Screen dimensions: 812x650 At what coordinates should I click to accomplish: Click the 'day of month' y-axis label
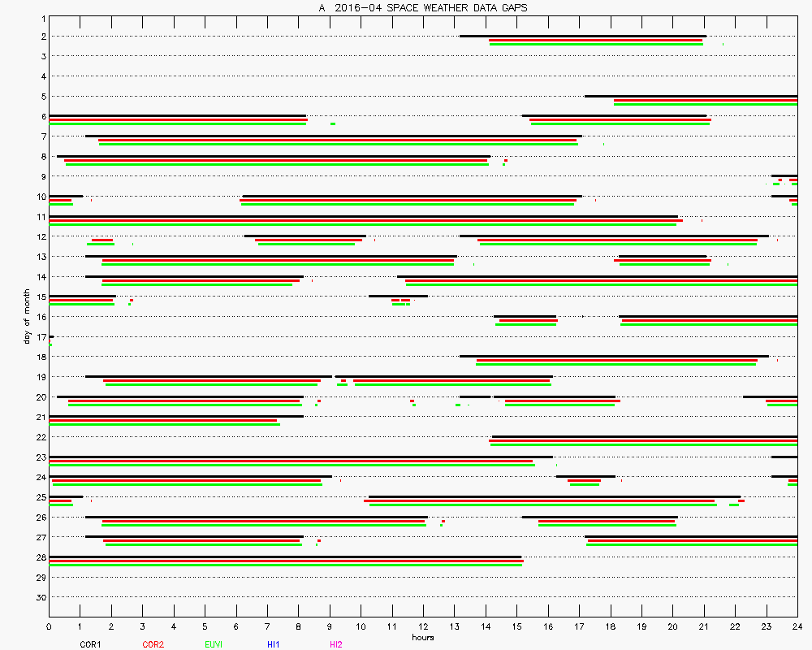click(27, 316)
